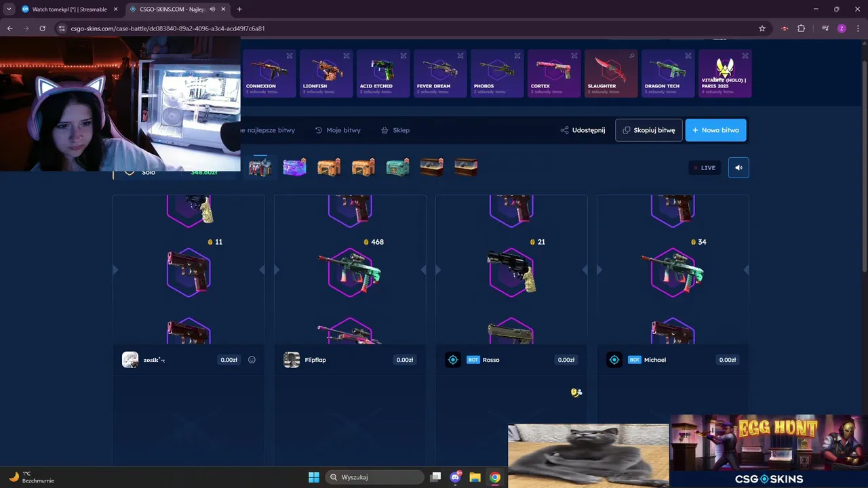868x488 pixels.
Task: Click zosik player avatar
Action: tap(130, 360)
